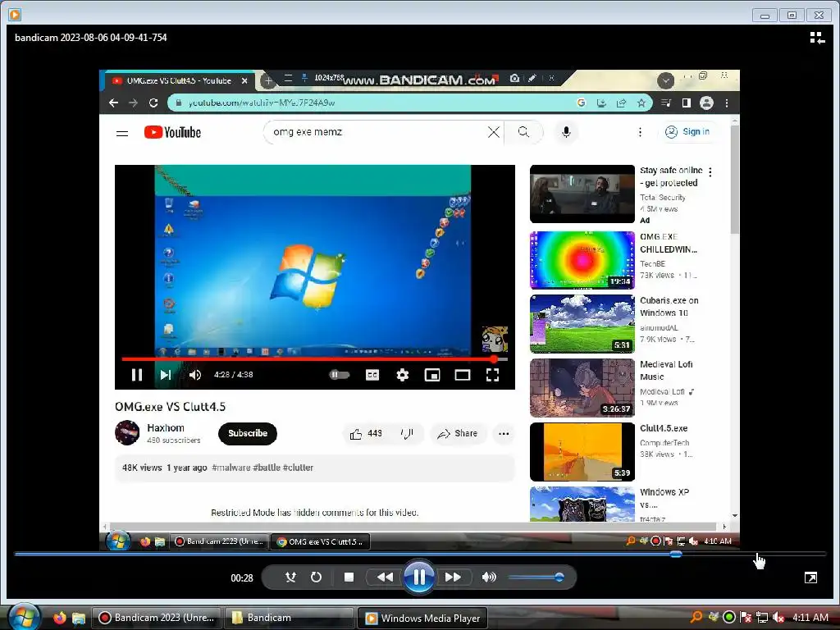The image size is (840, 630).
Task: Click the YouTube voice search microphone
Action: tap(566, 132)
